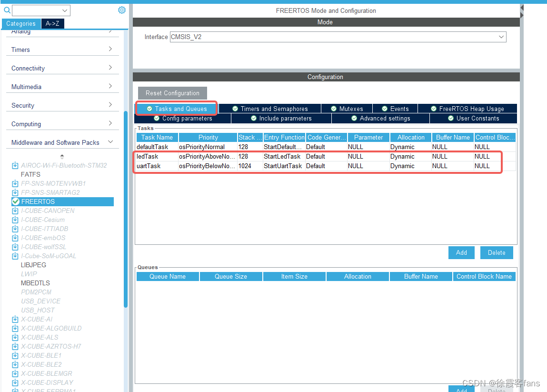Screen dimensions: 547x392
Task: Select the defaultTask row name
Action: click(x=152, y=147)
